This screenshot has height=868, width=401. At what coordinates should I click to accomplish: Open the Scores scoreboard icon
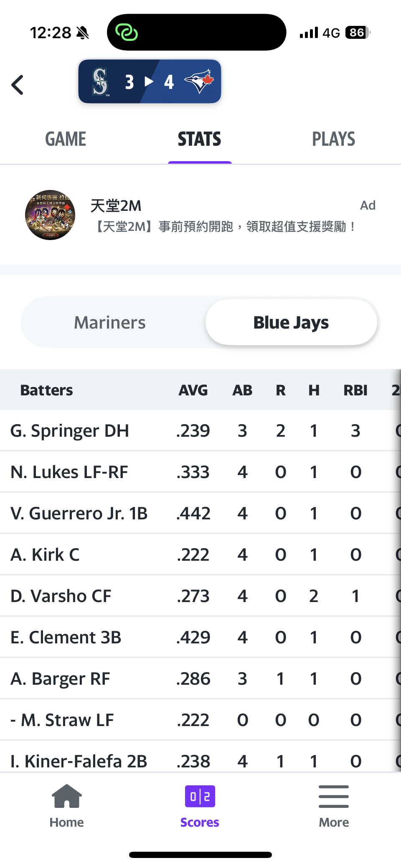pos(200,797)
